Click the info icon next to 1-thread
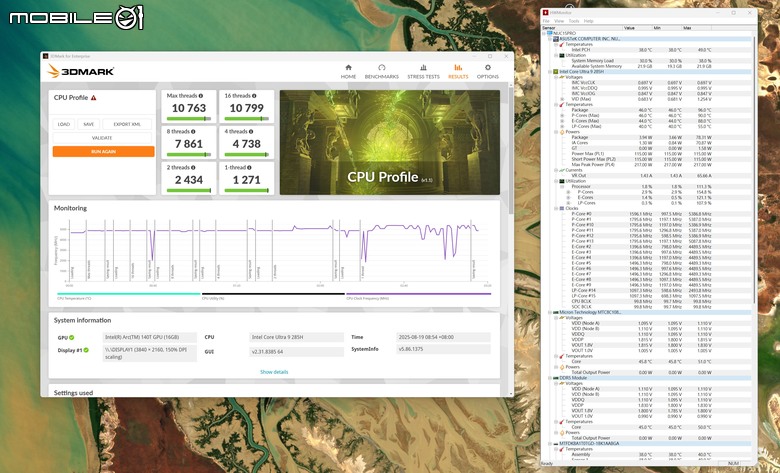Screen dimensions: 780x473 [250, 168]
